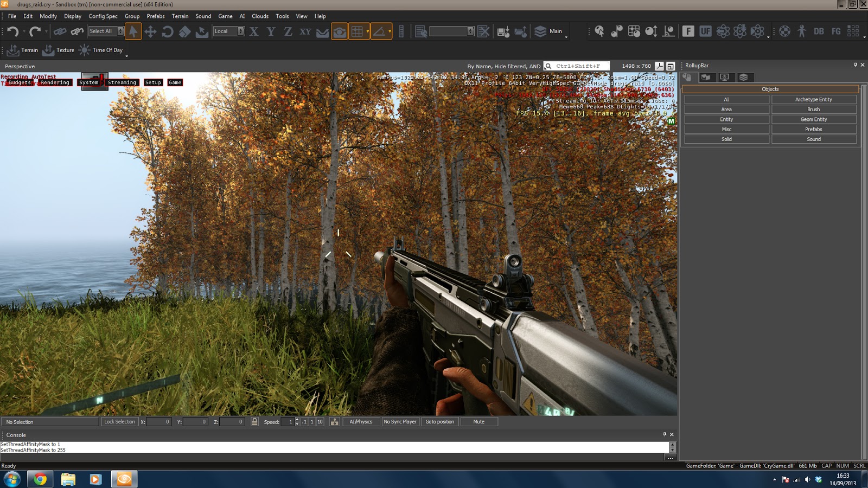Increase the Speed value with the stepper arrow
The width and height of the screenshot is (868, 488).
click(x=297, y=419)
